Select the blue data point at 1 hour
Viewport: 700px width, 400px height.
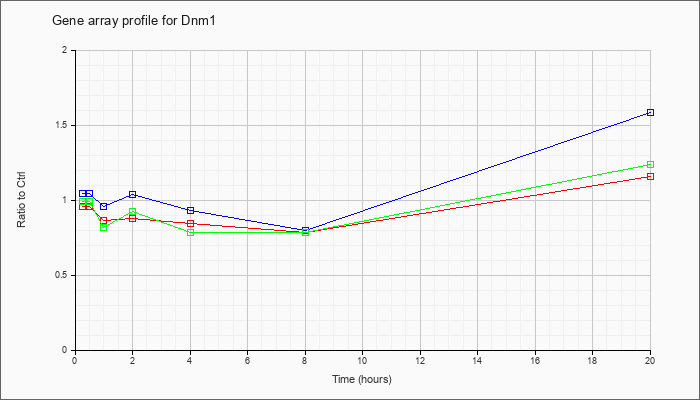click(x=104, y=206)
